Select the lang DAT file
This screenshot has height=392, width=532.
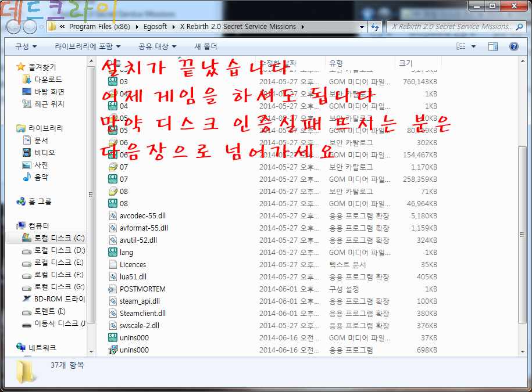126,253
